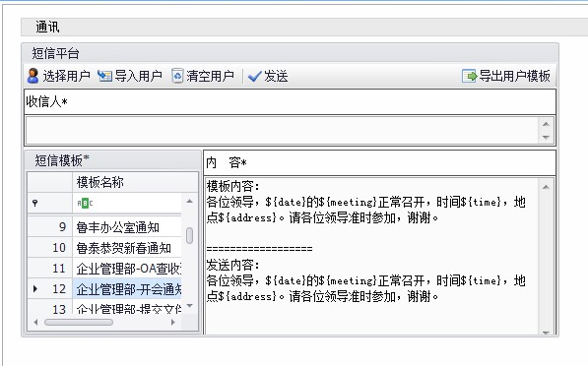Click the template list scroll right arrow
The image size is (588, 366).
[173, 322]
